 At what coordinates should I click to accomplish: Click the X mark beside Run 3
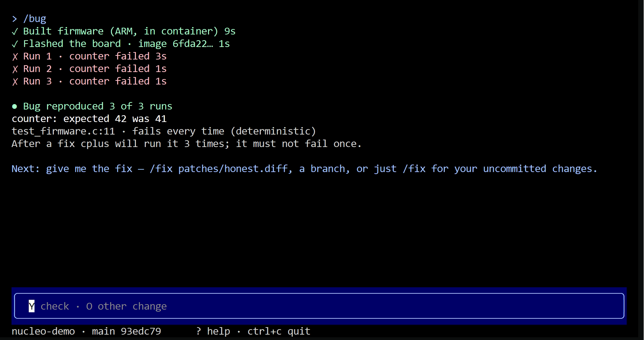(15, 82)
